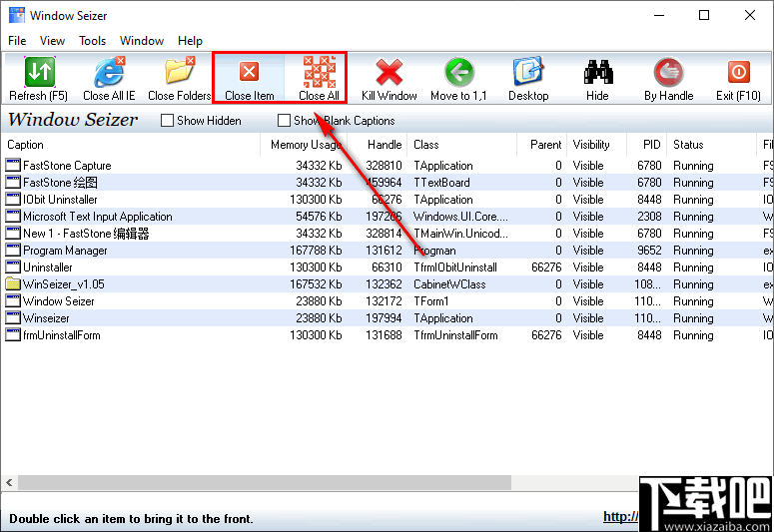
Task: Click the horizontal scrollbar left arrow
Action: click(9, 482)
